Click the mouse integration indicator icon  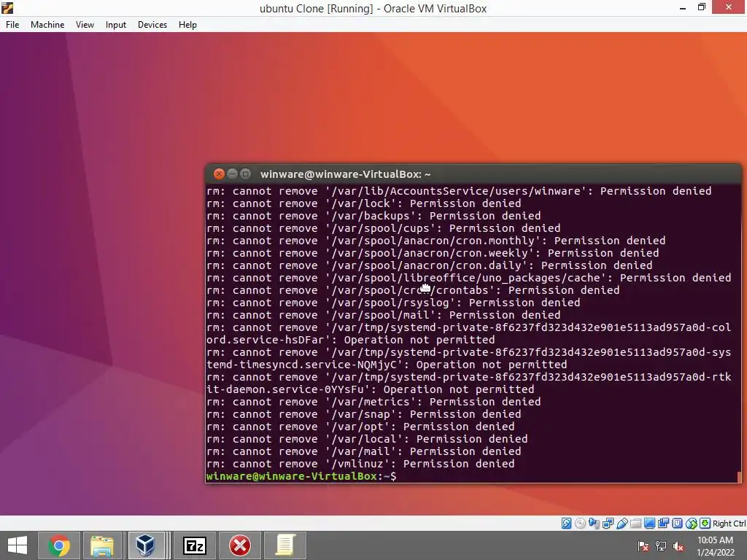[692, 524]
